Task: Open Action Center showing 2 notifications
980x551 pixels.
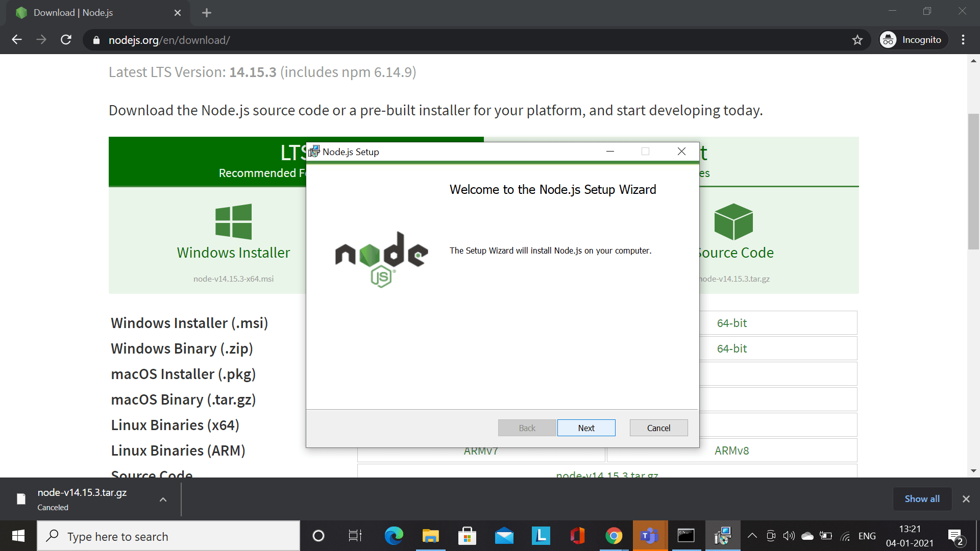Action: coord(955,536)
